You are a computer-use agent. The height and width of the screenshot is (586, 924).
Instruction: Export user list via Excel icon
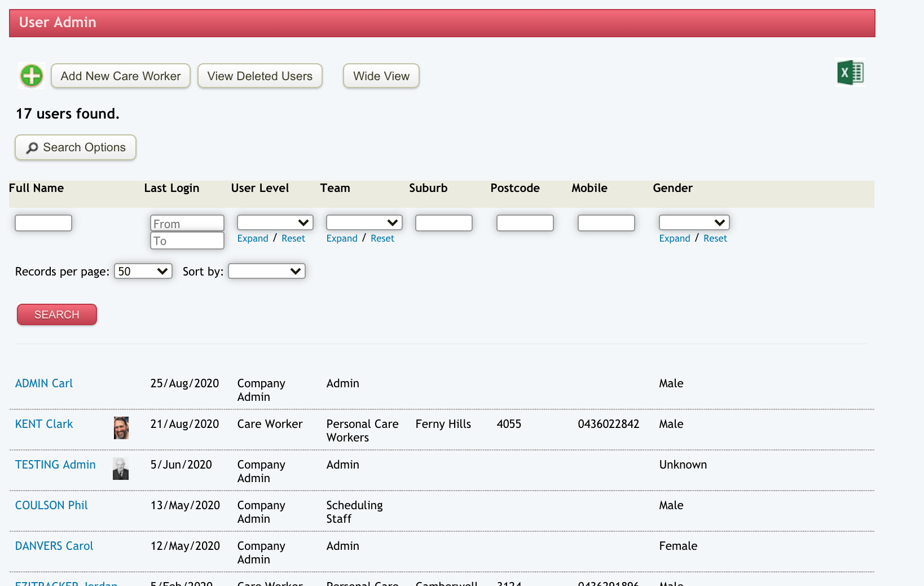[x=850, y=73]
